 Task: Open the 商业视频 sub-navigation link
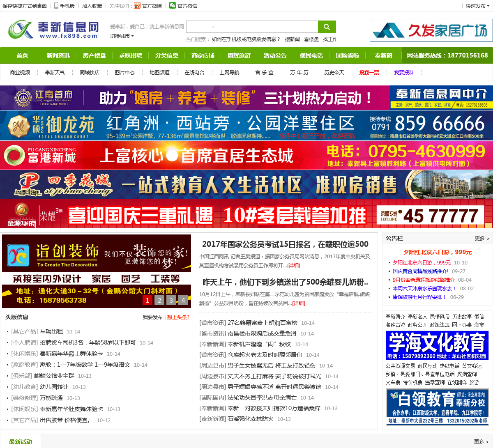coord(20,72)
